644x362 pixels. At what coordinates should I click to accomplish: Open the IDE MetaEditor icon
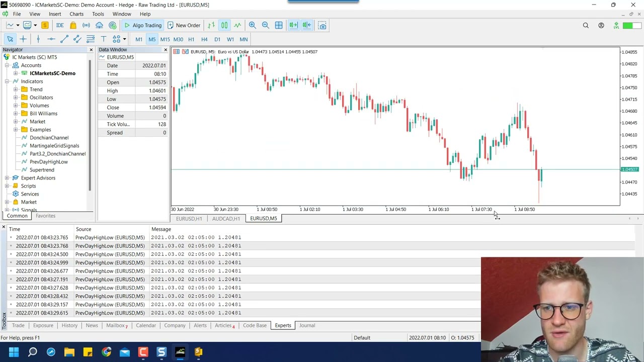(x=60, y=25)
